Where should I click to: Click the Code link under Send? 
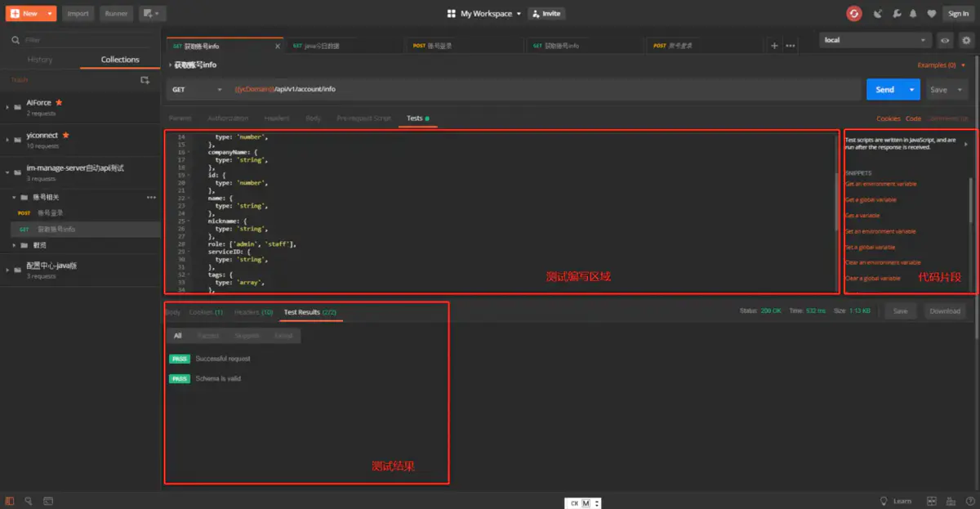(913, 119)
